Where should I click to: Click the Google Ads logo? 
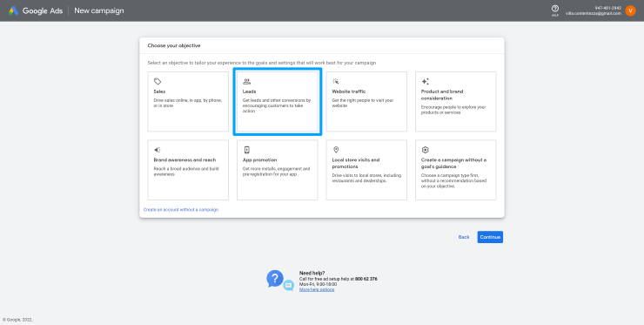pyautogui.click(x=14, y=10)
